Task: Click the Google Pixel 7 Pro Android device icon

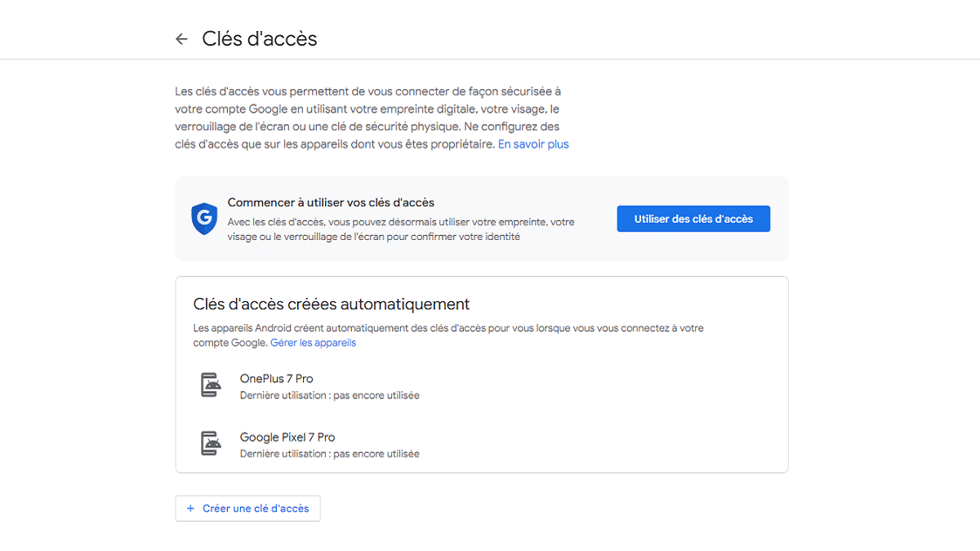Action: click(212, 443)
